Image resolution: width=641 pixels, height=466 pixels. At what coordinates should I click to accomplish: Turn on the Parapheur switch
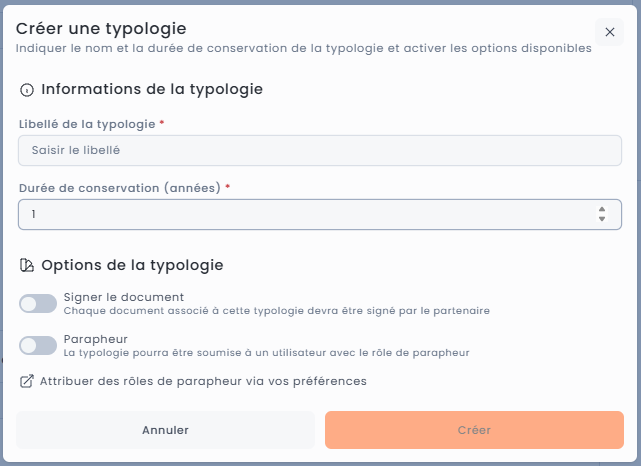click(x=38, y=345)
